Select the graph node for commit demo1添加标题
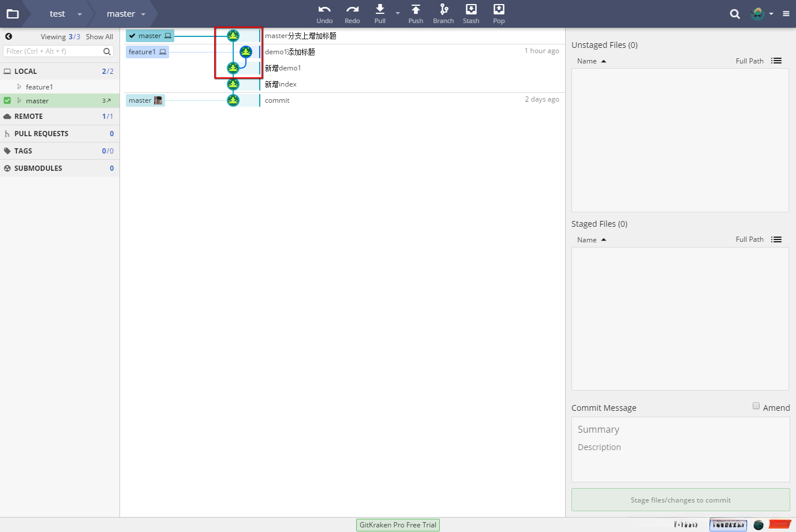Screen dimensions: 796x532 pos(246,52)
